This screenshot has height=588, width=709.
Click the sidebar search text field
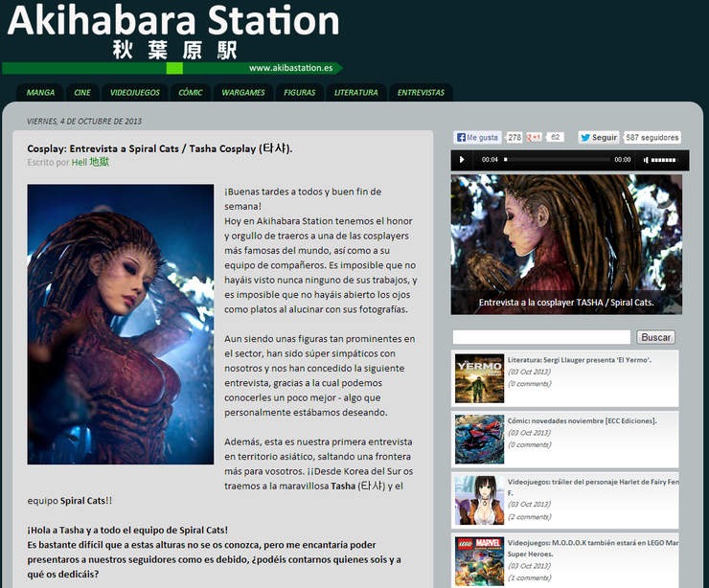(x=541, y=337)
